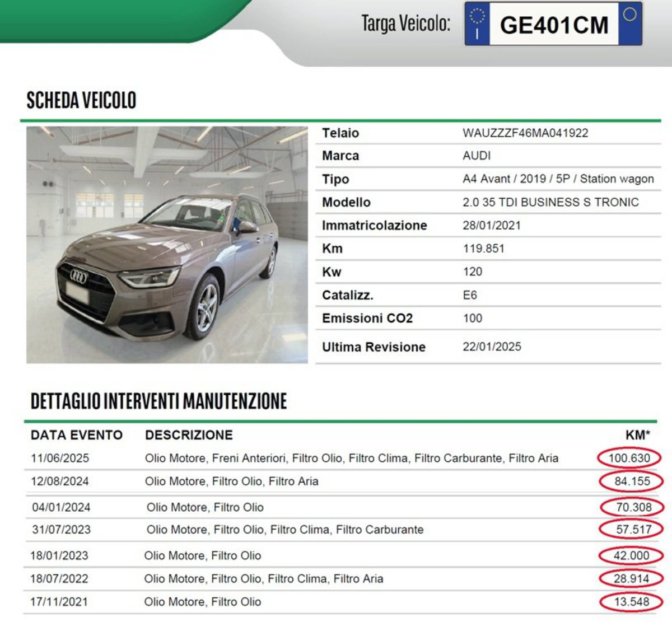Click the 17/11/2021 description Olio Motore, Filtro Olio
Screen dimensions: 672x636
click(203, 602)
